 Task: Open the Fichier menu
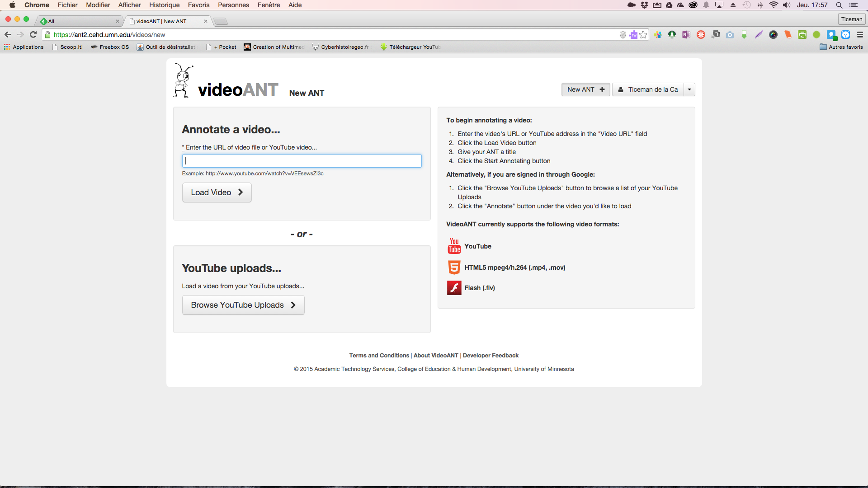(x=67, y=5)
